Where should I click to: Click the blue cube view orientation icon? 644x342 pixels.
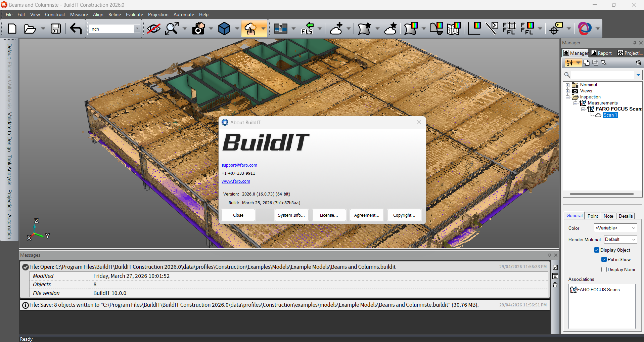(x=224, y=29)
